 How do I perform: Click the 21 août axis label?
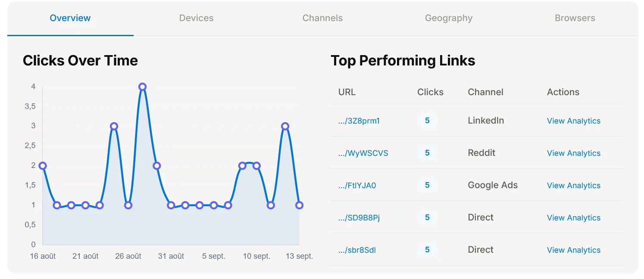tap(85, 256)
